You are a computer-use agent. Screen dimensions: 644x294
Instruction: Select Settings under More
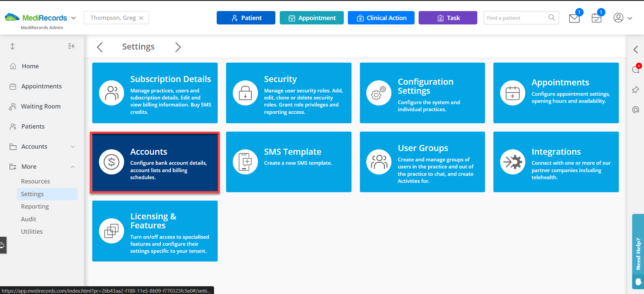tap(47, 194)
